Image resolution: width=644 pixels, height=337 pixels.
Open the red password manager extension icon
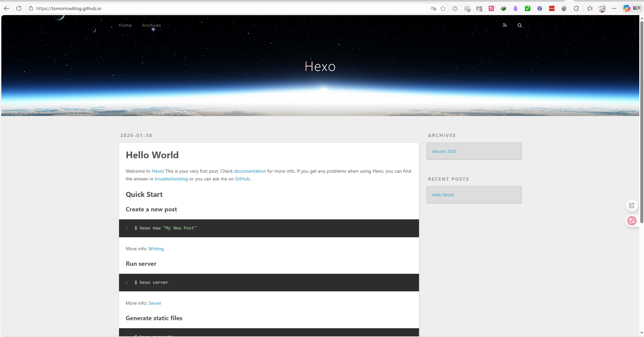click(552, 8)
